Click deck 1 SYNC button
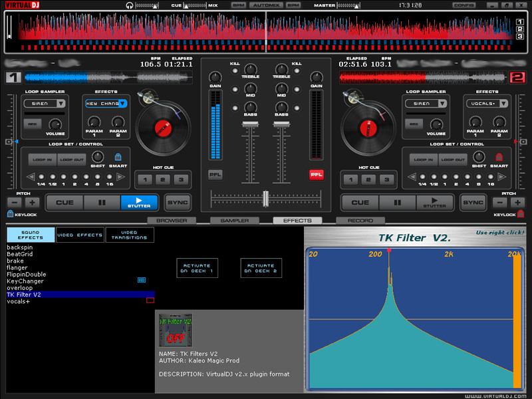The image size is (532, 399). pos(178,203)
